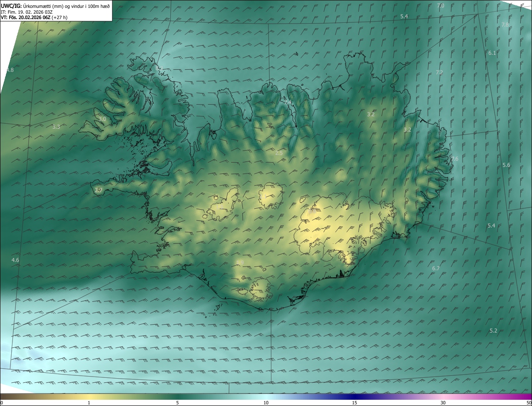Click the colorbar tick label '15'
The image size is (532, 406).
point(355,403)
